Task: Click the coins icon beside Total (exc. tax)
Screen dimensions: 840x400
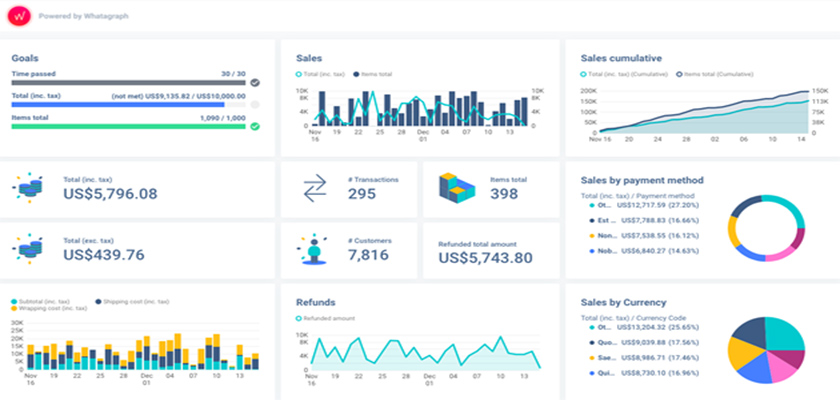Action: [28, 249]
